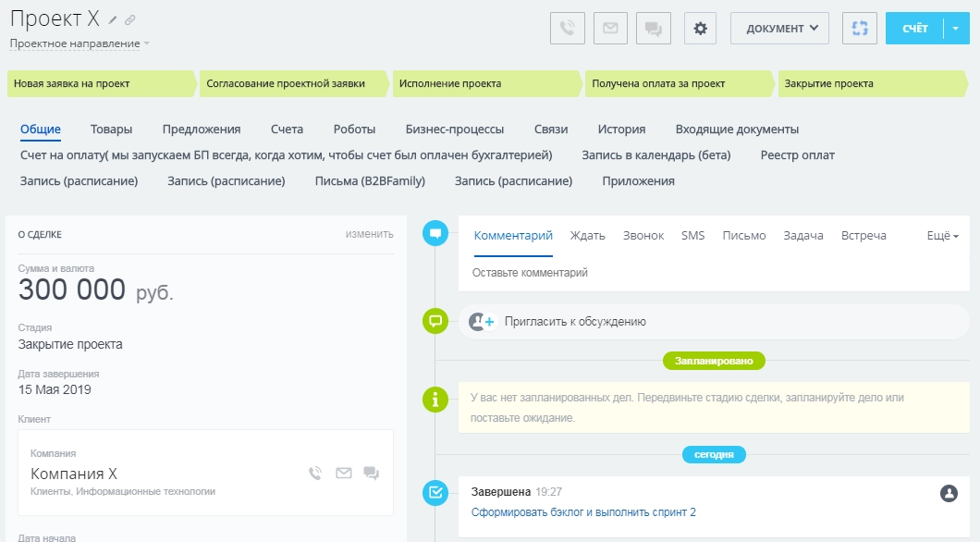
Task: Call Компания X using the phone icon
Action: point(316,473)
